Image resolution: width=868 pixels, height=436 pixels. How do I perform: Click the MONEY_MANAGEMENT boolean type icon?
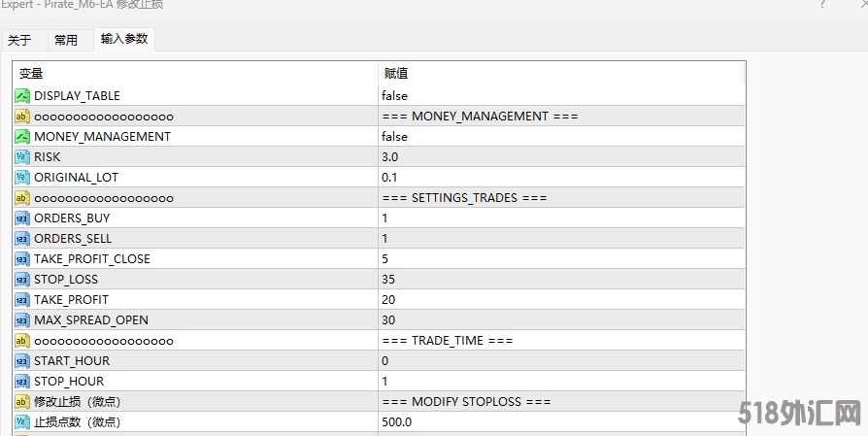22,136
